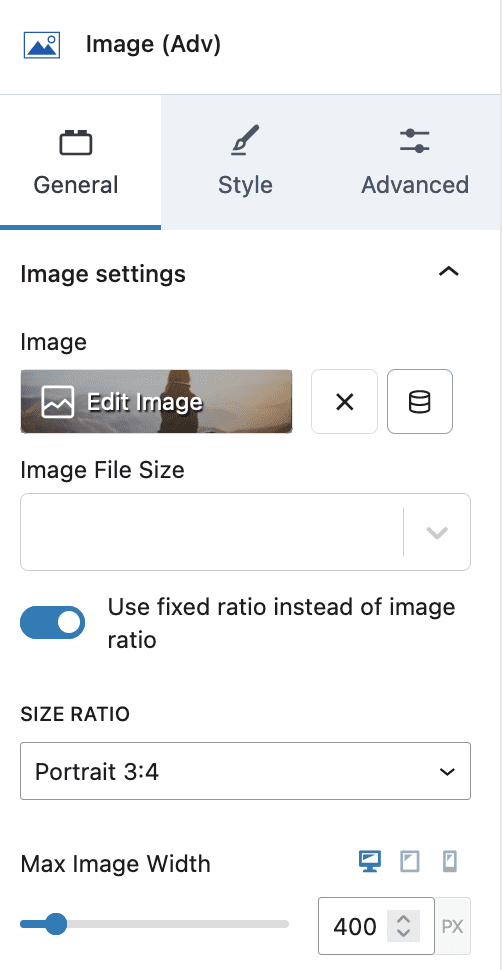Click the Image (Adv) block icon
The image size is (502, 970).
tap(41, 45)
